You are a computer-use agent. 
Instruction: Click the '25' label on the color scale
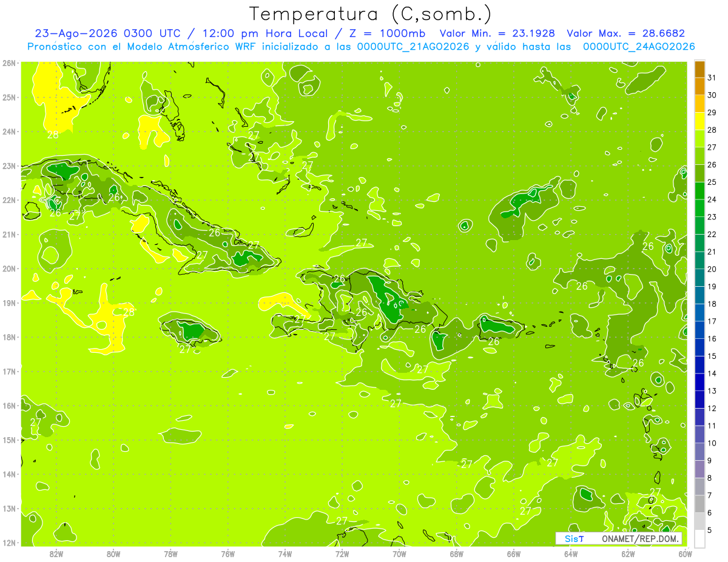[x=712, y=182]
